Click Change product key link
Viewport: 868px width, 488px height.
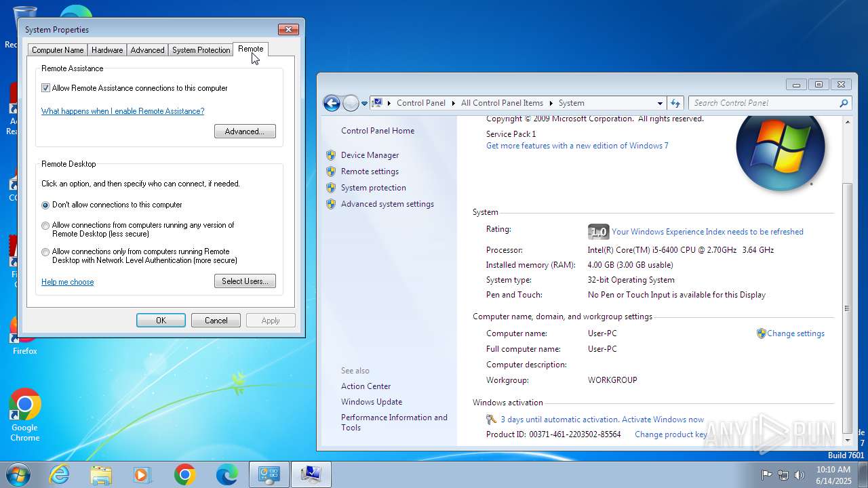point(671,434)
